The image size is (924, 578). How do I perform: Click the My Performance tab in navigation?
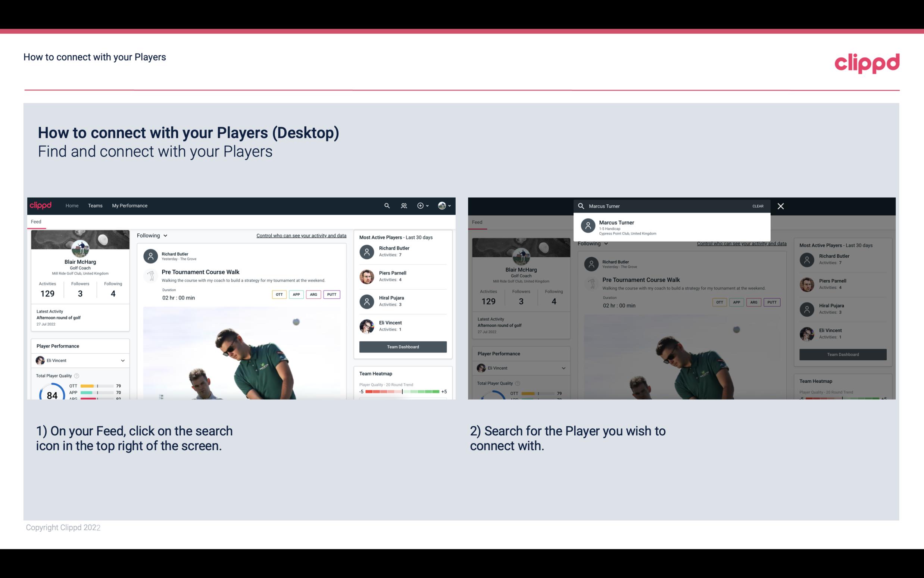click(x=130, y=205)
